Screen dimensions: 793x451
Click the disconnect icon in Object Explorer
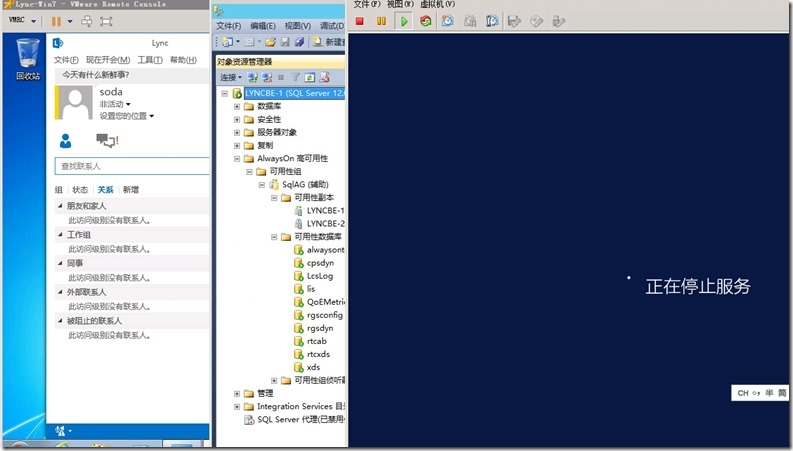click(267, 77)
